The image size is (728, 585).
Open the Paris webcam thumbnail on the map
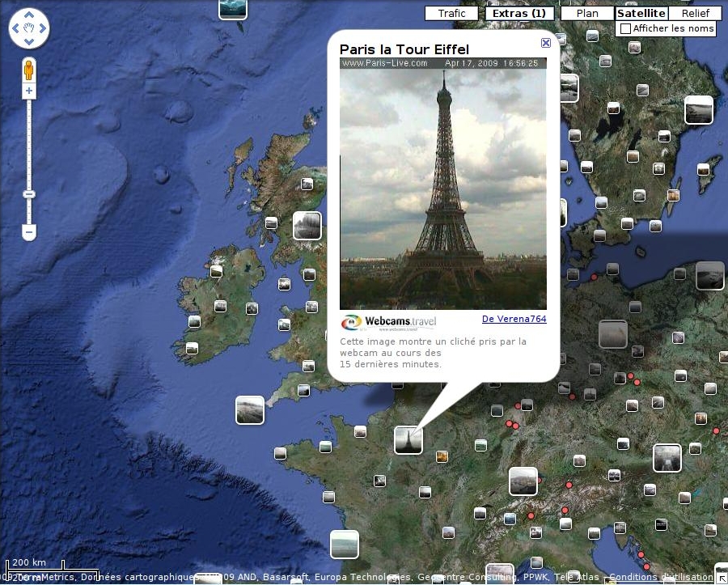tap(408, 439)
